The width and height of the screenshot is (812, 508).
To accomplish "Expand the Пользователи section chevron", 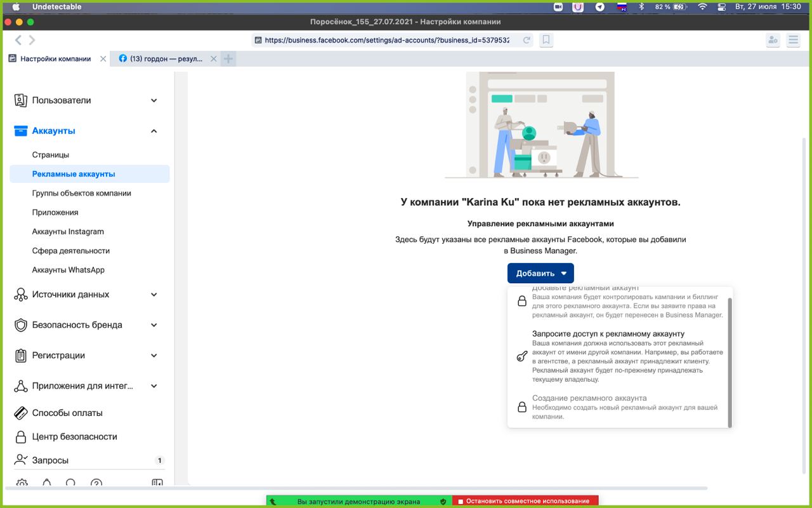I will pyautogui.click(x=154, y=100).
